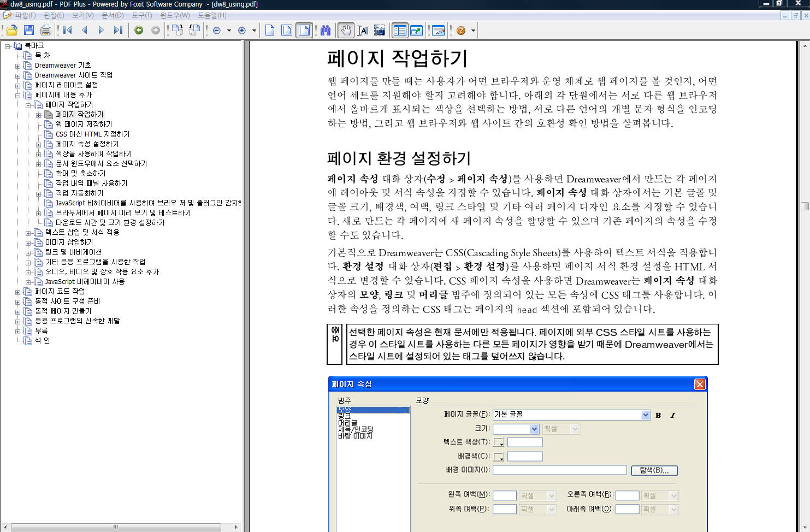Select the Hand tool

click(346, 31)
